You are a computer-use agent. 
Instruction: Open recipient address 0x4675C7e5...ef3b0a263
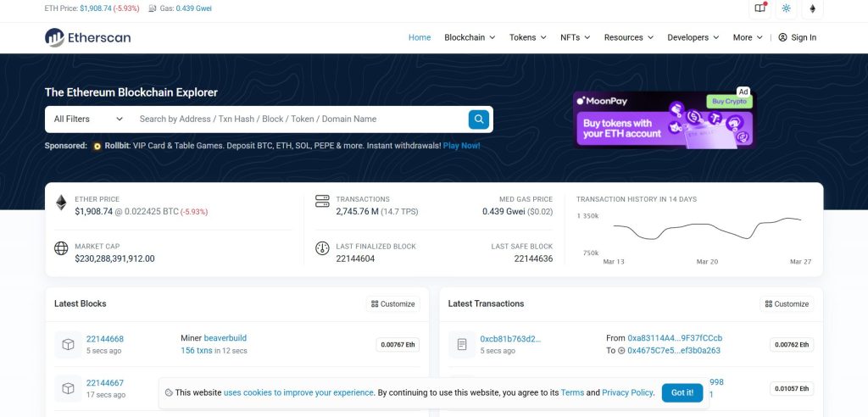coord(674,351)
